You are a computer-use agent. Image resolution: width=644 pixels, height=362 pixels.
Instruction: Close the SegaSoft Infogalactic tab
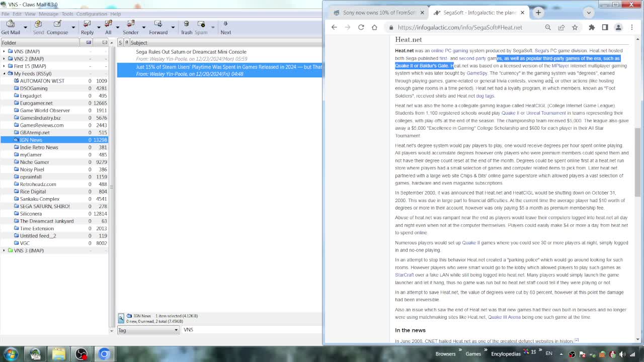click(x=522, y=13)
